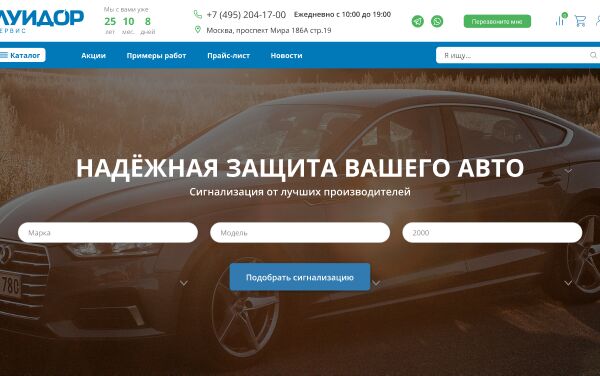
Task: Open the Прайс-лист menu item
Action: click(x=228, y=55)
